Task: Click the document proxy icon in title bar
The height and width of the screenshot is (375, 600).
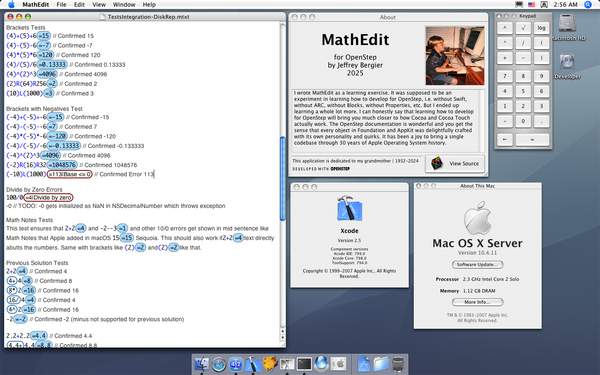Action: (x=102, y=17)
